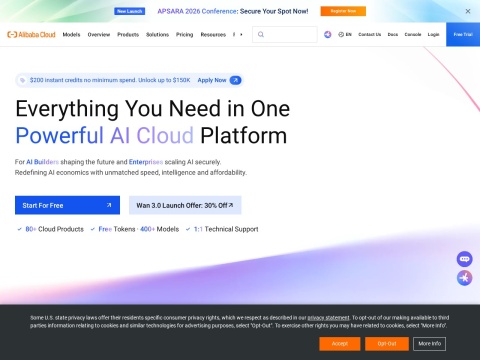Click Start For Free button
Image resolution: width=480 pixels, height=360 pixels.
coord(67,205)
